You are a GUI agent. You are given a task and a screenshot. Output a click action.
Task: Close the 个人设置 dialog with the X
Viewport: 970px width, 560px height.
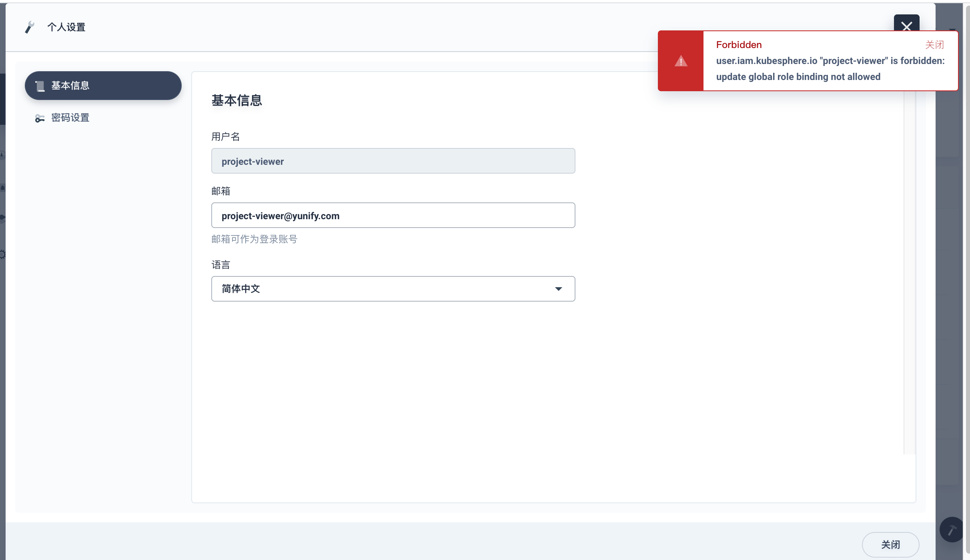tap(906, 26)
